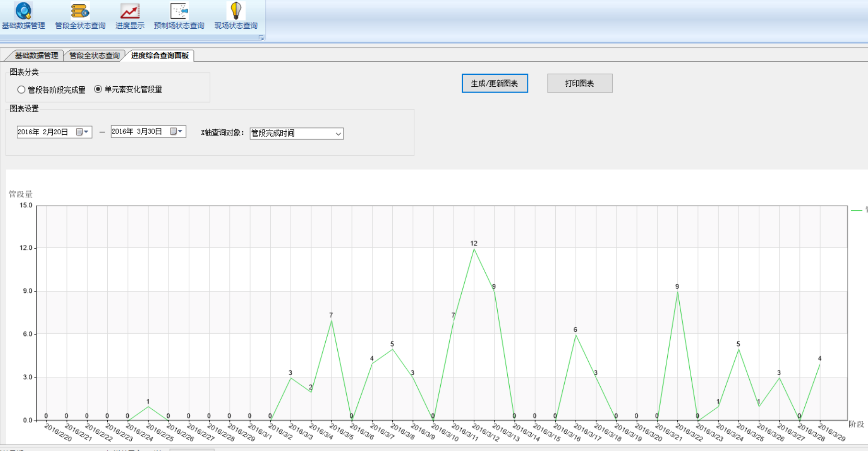Click the end date field 2016年 3月30日
This screenshot has width=868, height=451.
[148, 131]
